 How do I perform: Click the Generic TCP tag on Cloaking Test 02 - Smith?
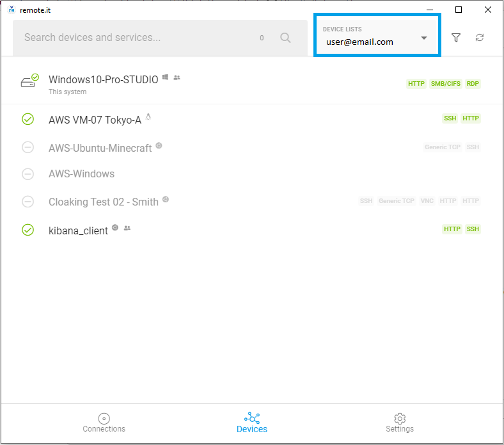tap(397, 201)
